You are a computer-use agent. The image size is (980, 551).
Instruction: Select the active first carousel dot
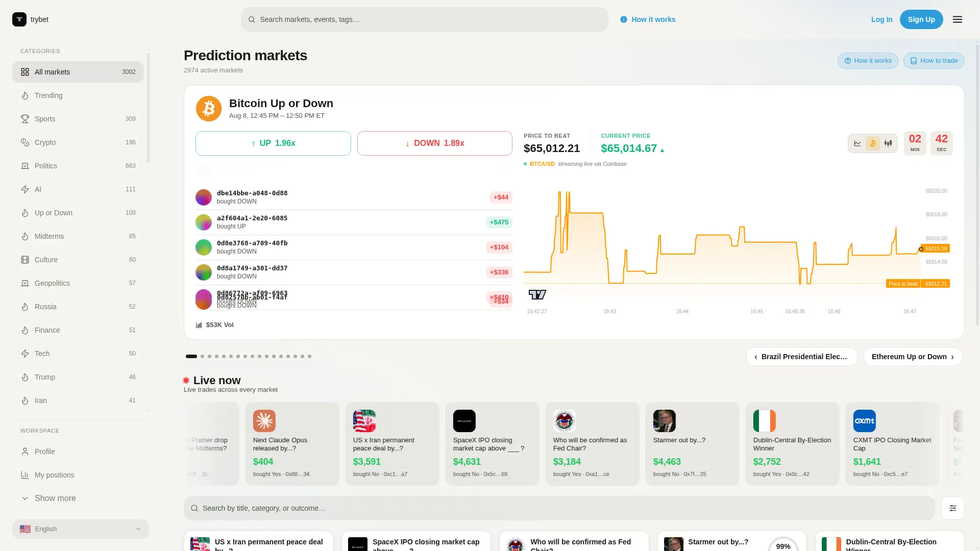(191, 357)
